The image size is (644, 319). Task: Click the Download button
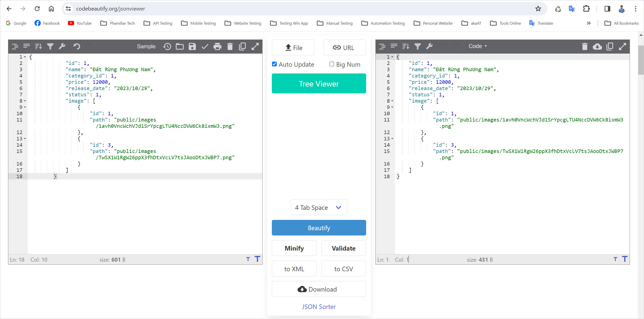coord(319,289)
